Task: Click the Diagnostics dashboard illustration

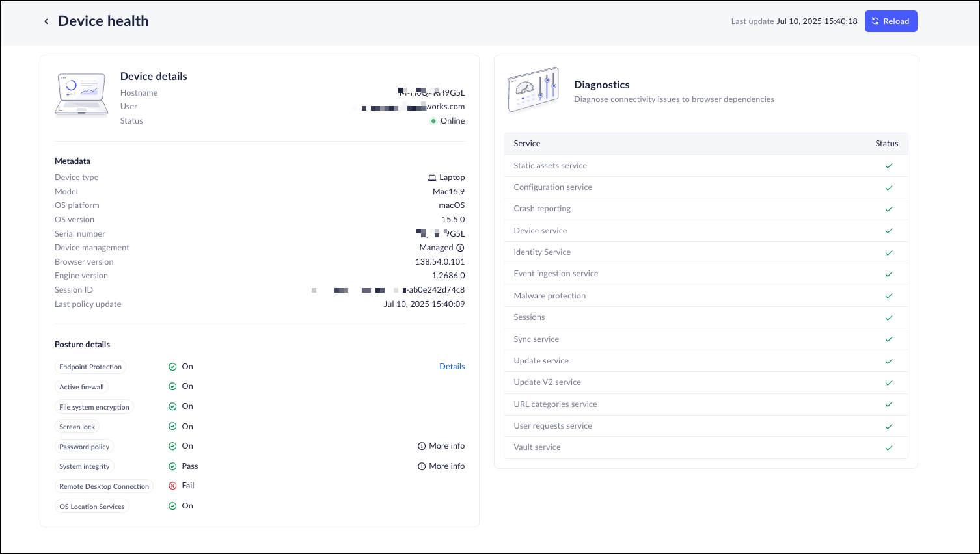Action: 533,90
